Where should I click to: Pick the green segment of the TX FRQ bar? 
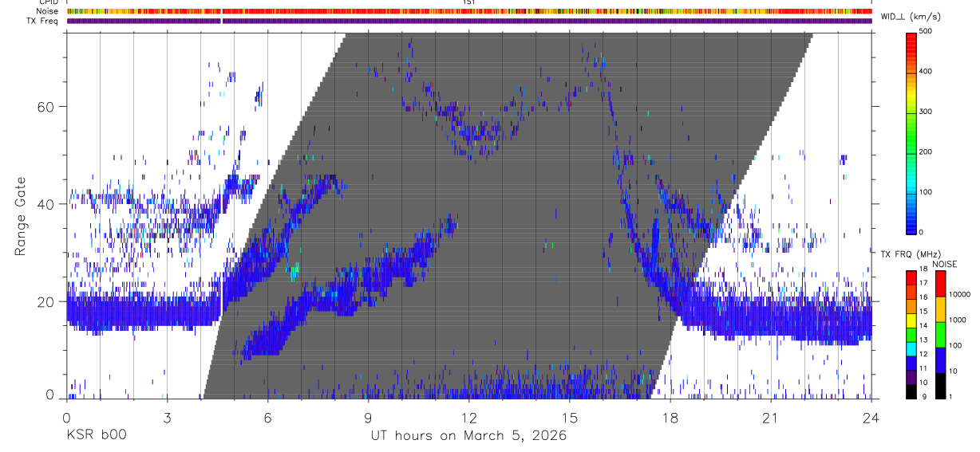pos(911,335)
